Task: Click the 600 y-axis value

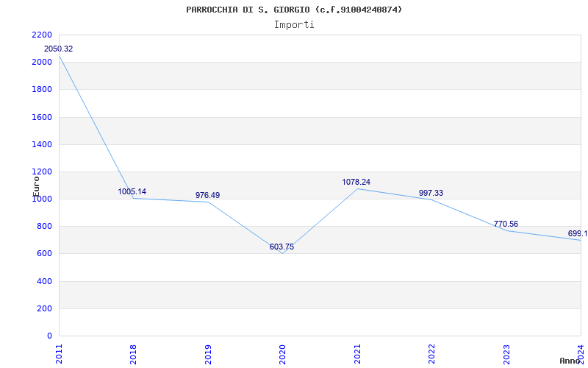Action: [x=44, y=254]
